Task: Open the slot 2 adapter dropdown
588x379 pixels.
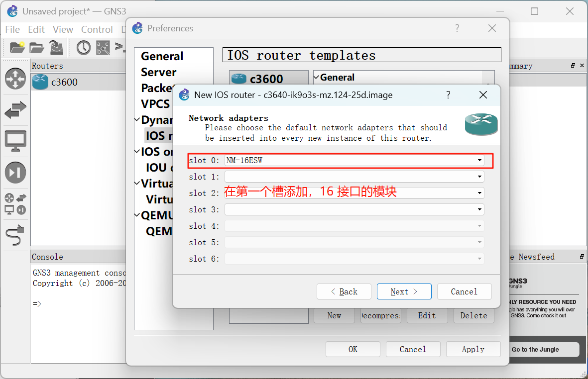Action: [x=479, y=193]
